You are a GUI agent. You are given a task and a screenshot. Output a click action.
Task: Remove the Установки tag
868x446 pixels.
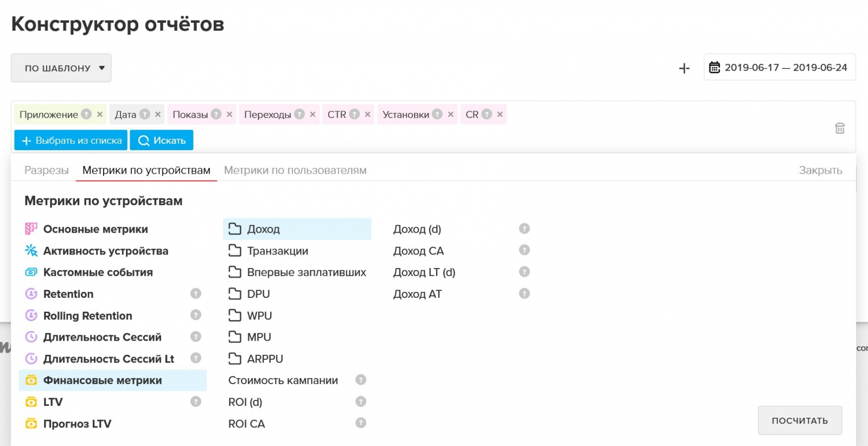click(x=450, y=114)
